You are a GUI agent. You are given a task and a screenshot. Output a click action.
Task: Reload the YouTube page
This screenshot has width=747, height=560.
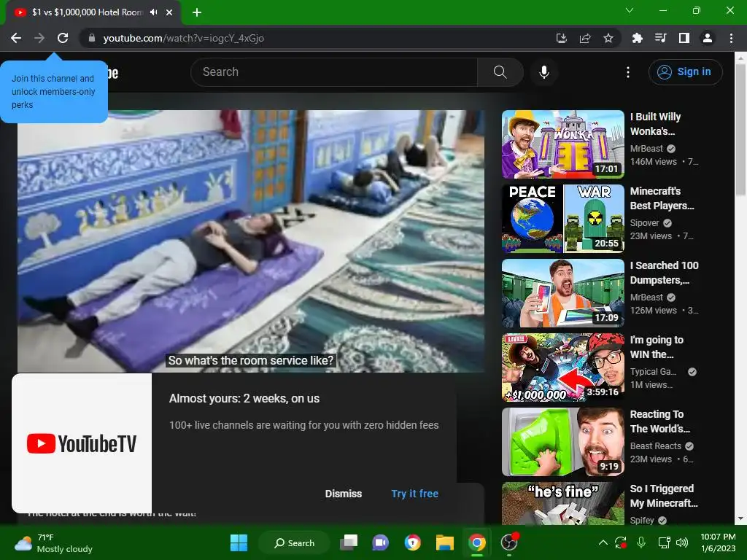(63, 38)
